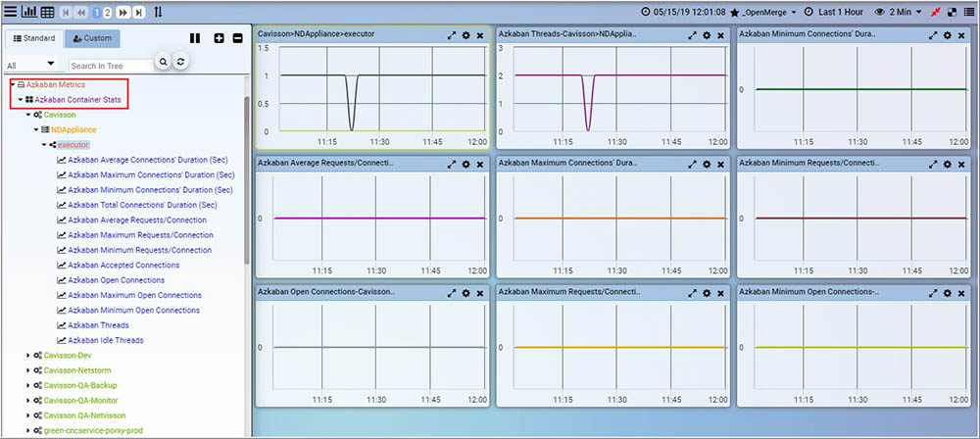Go to previous page of panels
Image resolution: width=980 pixels, height=439 pixels.
tap(82, 12)
